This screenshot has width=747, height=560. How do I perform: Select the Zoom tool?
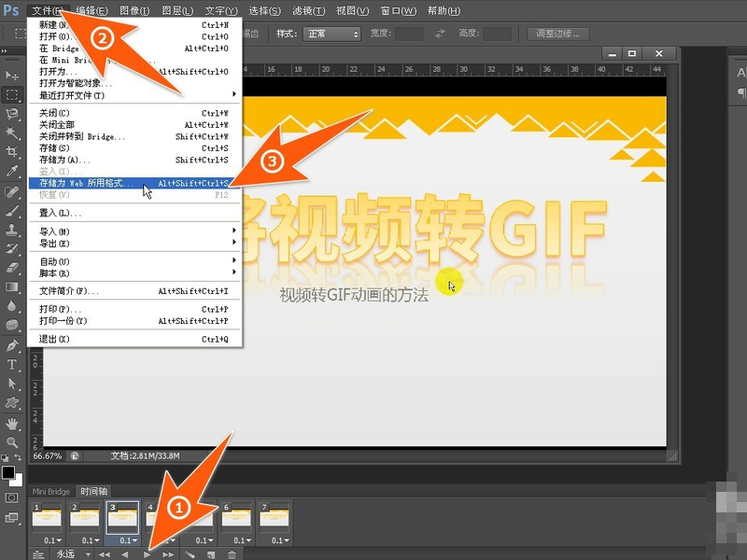(12, 442)
